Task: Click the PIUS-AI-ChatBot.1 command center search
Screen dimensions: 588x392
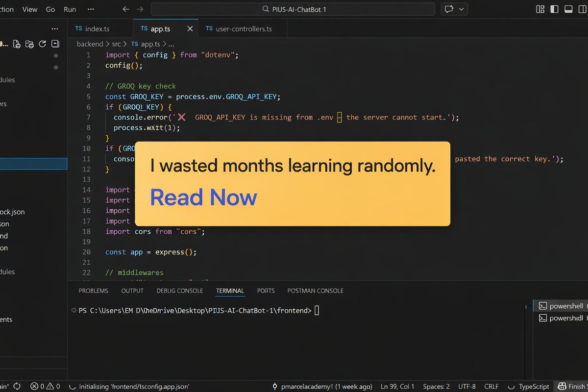Action: pyautogui.click(x=293, y=9)
